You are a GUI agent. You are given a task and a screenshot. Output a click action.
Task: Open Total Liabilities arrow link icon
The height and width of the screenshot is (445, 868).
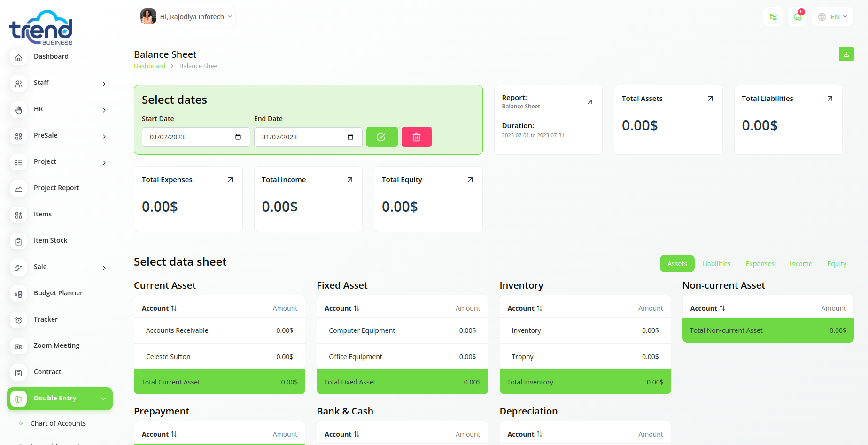point(829,99)
